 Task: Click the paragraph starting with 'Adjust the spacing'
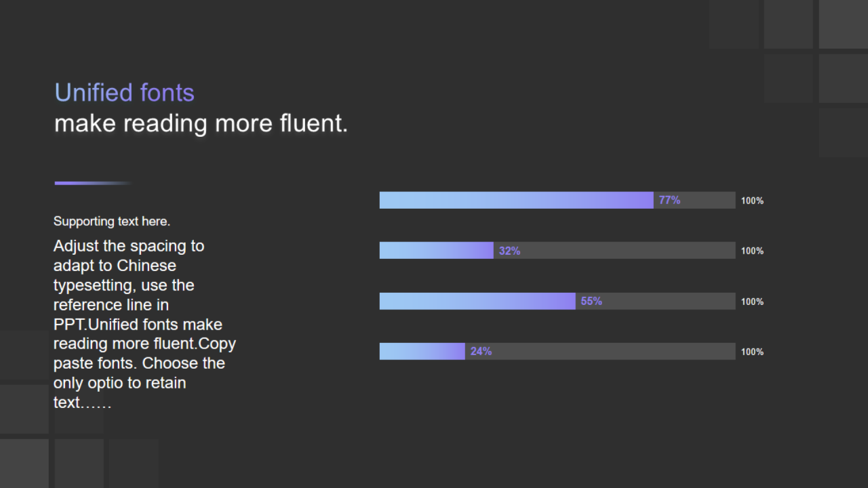144,324
